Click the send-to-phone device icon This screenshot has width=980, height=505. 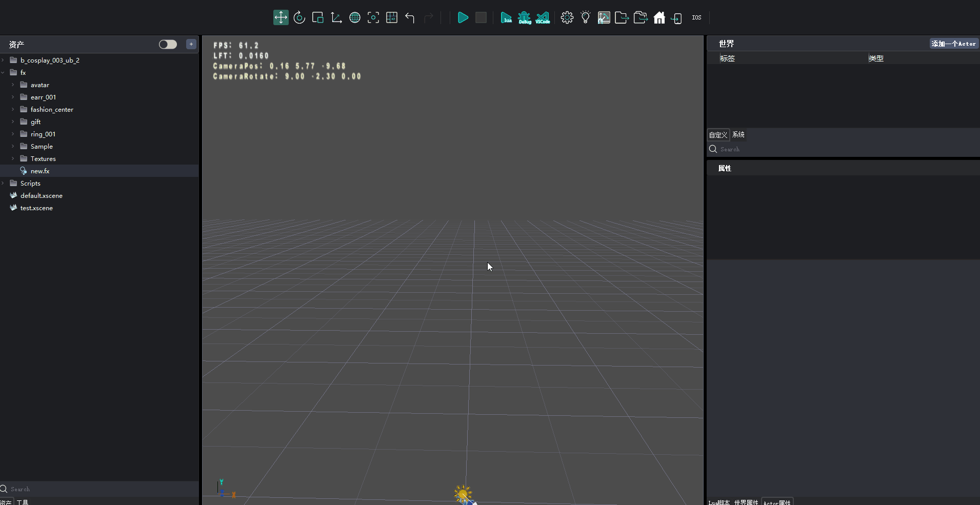click(x=677, y=18)
